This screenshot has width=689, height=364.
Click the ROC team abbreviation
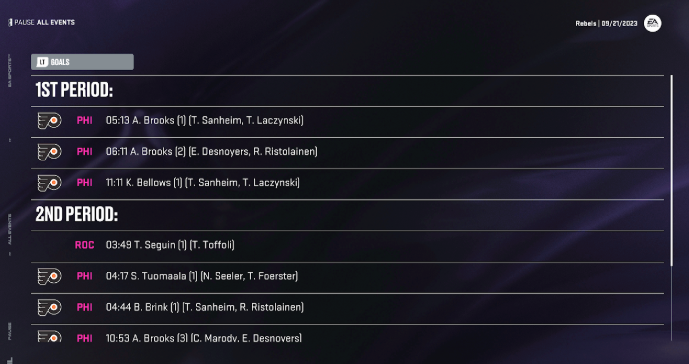click(x=84, y=245)
